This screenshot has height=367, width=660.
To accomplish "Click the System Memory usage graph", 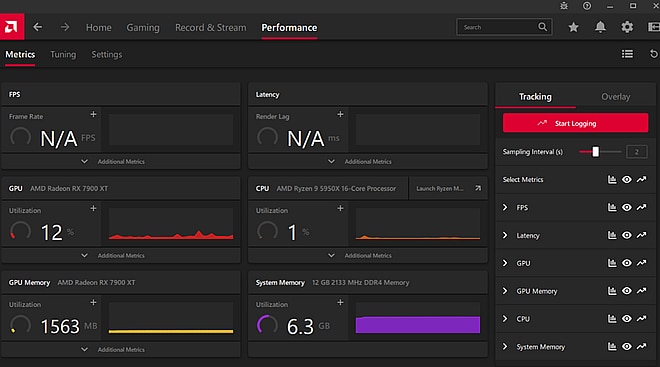I will (x=418, y=318).
